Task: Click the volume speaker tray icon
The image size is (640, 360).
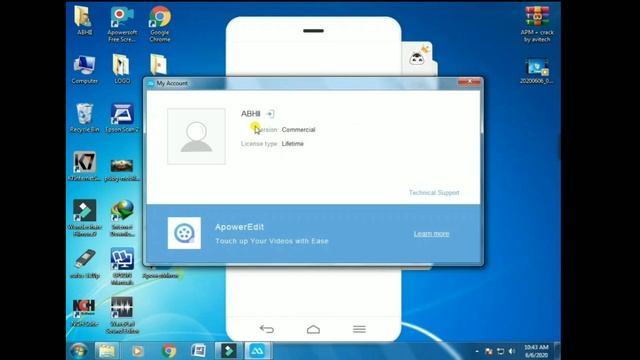Action: pyautogui.click(x=511, y=351)
